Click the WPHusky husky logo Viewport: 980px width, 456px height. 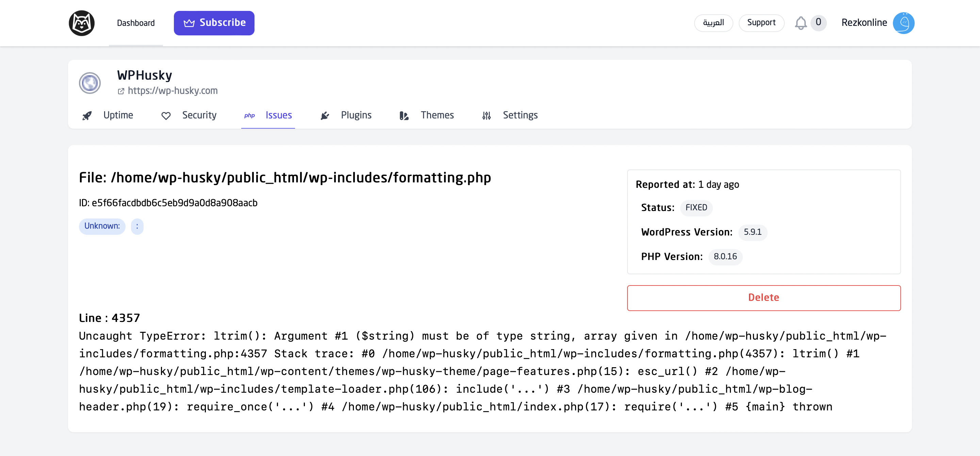click(81, 23)
